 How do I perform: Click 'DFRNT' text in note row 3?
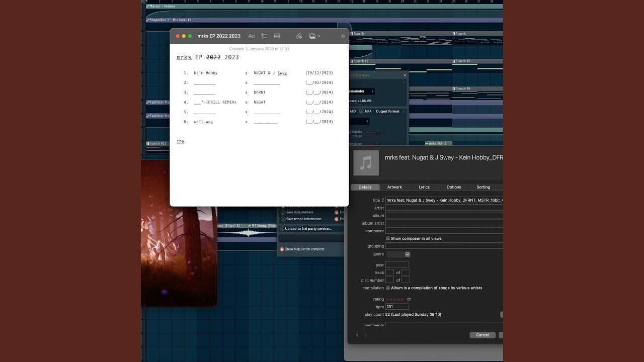tap(260, 93)
